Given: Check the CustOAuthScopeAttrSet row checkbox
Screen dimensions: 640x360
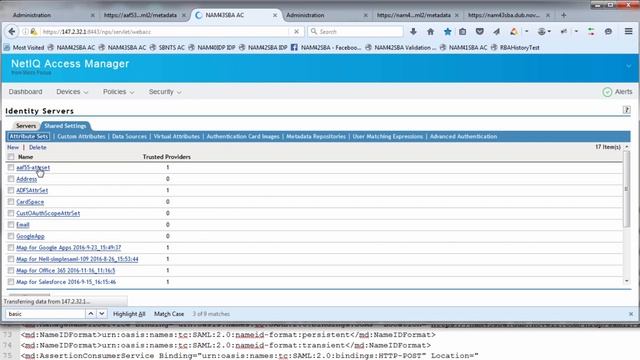Looking at the screenshot, I should point(11,213).
